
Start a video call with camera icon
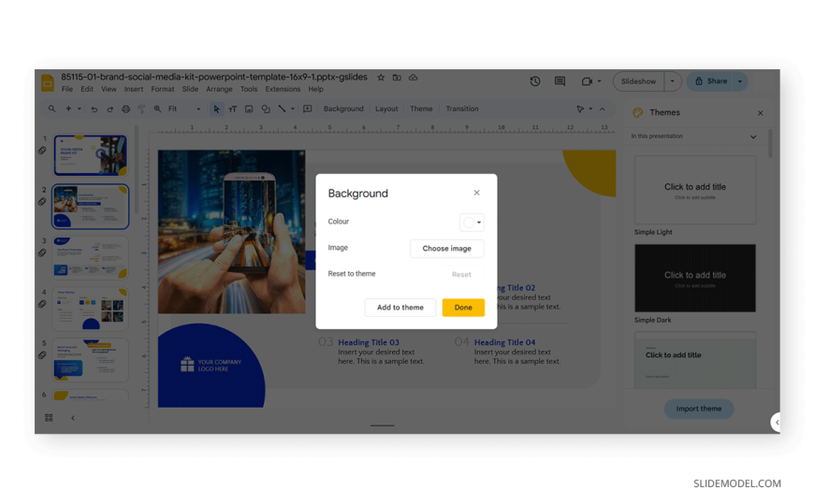(x=587, y=81)
